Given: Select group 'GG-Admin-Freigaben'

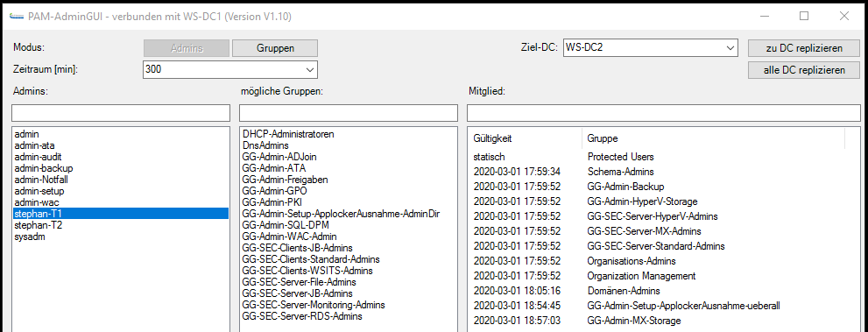Looking at the screenshot, I should point(349,180).
